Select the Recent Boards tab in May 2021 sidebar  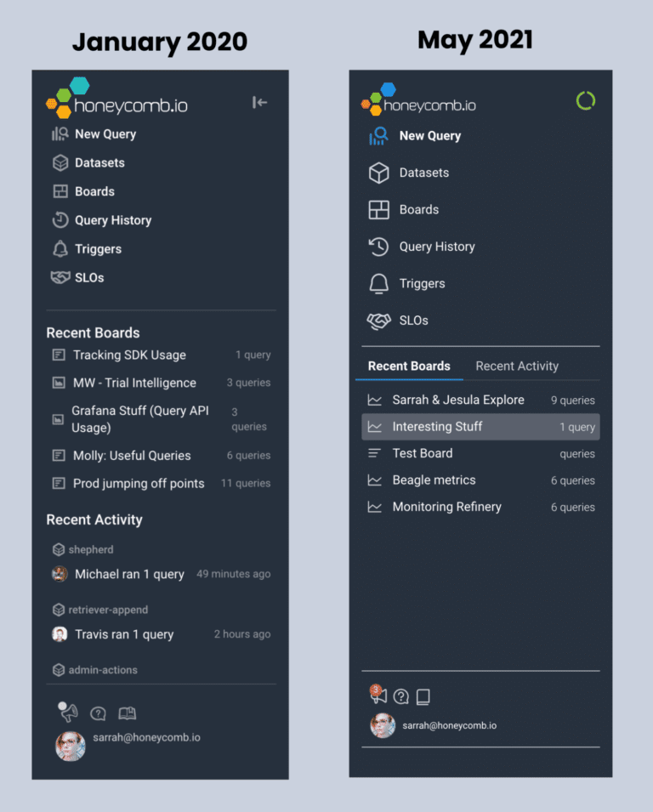coord(409,366)
